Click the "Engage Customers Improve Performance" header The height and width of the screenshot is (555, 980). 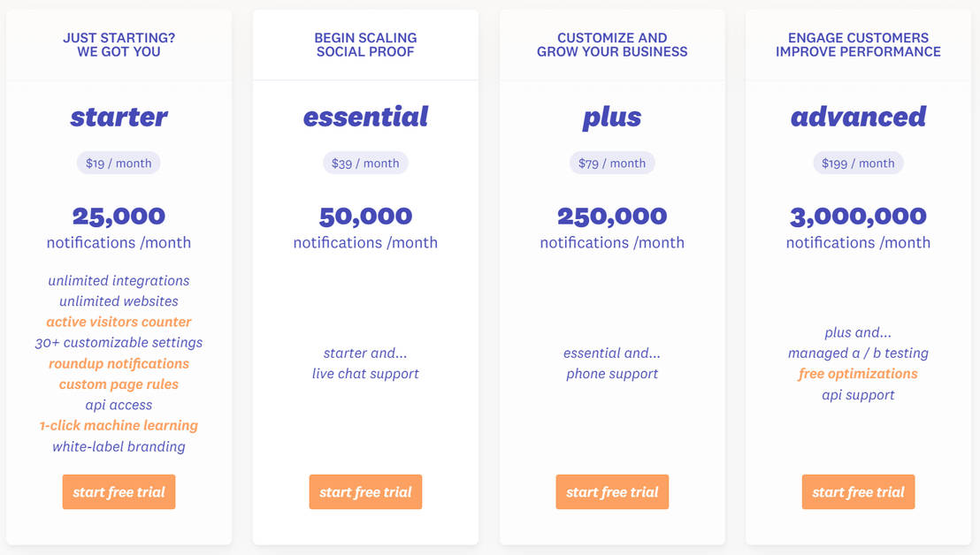click(x=858, y=45)
